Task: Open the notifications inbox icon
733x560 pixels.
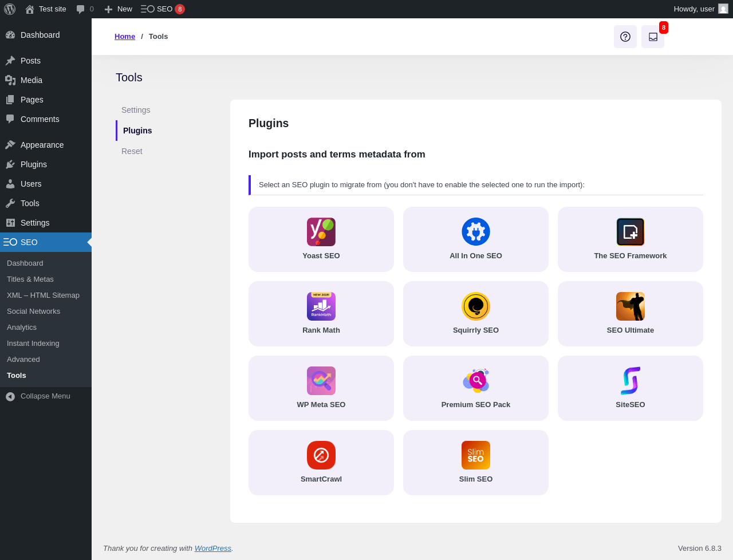Action: pos(653,37)
